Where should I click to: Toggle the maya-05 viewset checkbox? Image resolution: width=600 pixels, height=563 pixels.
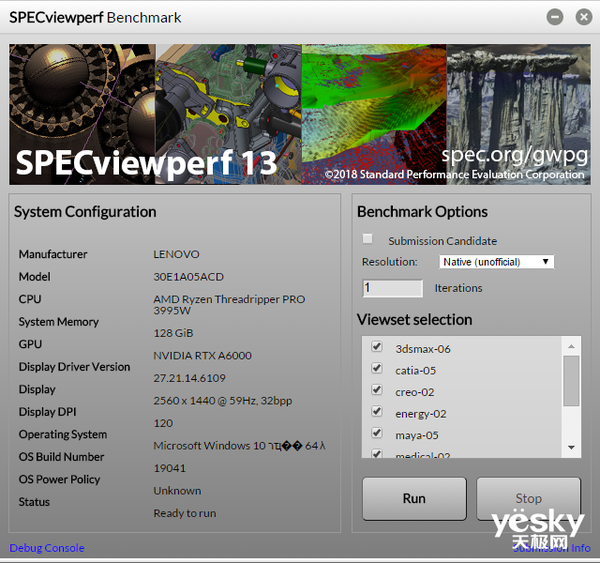pos(377,433)
